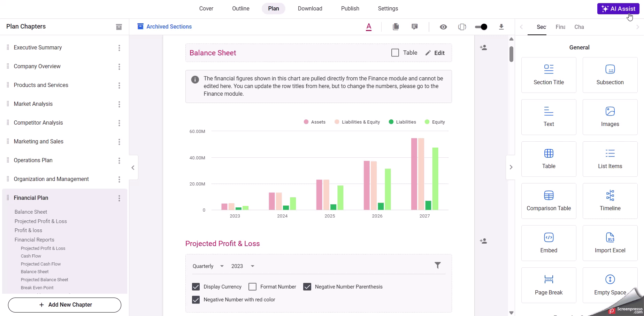Open the filter funnel icon
Image resolution: width=644 pixels, height=316 pixels.
pos(438,266)
